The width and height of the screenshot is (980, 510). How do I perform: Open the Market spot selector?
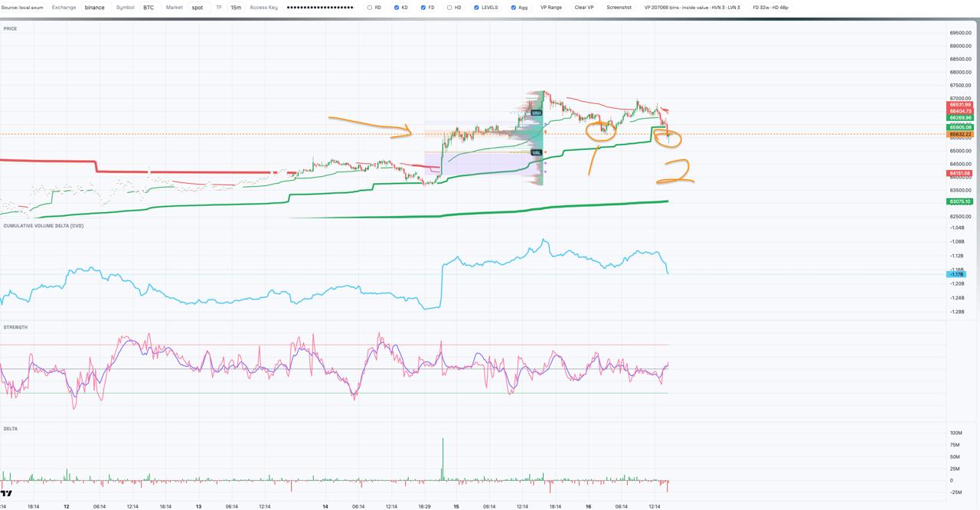point(198,8)
